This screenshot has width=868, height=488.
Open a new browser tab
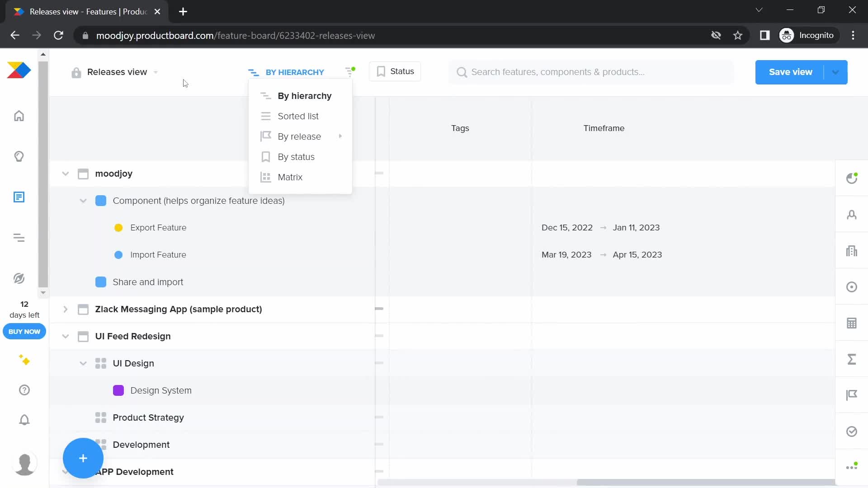(183, 12)
